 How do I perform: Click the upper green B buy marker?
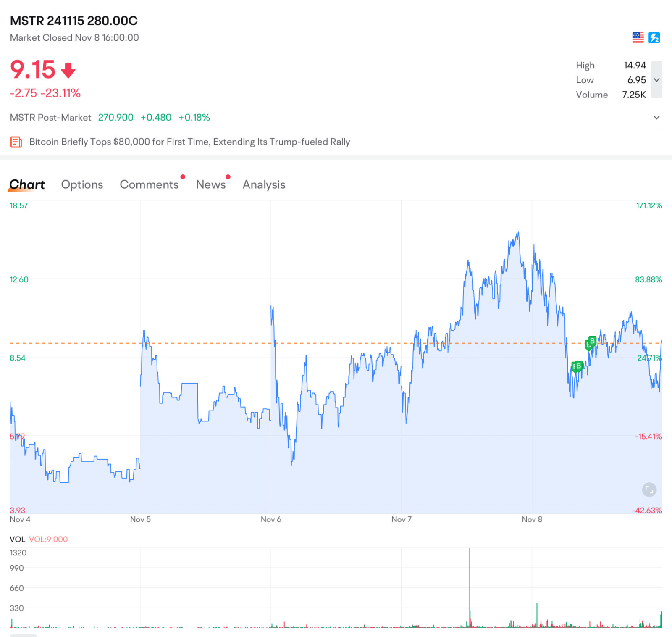[592, 341]
